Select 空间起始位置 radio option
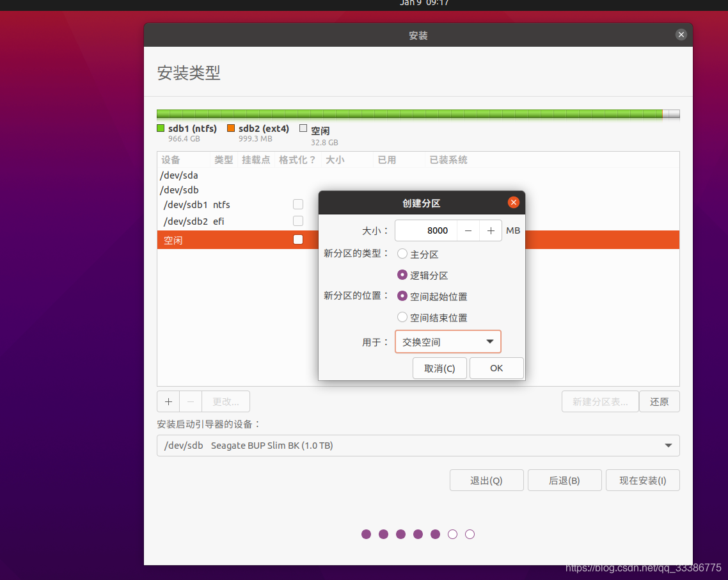 click(402, 296)
